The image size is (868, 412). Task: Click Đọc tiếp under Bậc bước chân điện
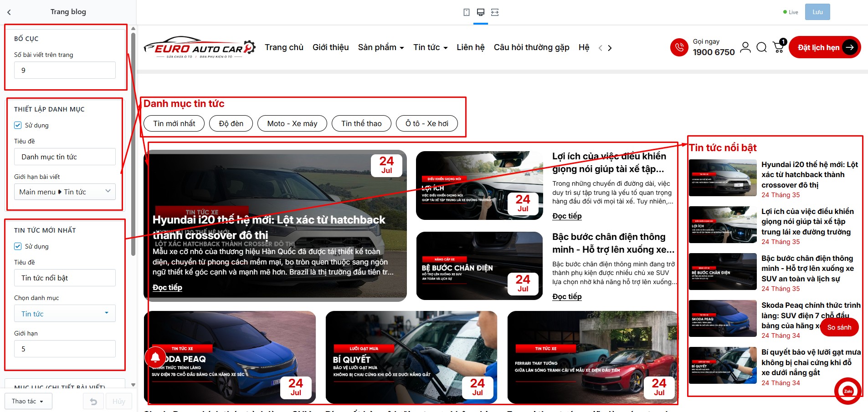pos(567,296)
